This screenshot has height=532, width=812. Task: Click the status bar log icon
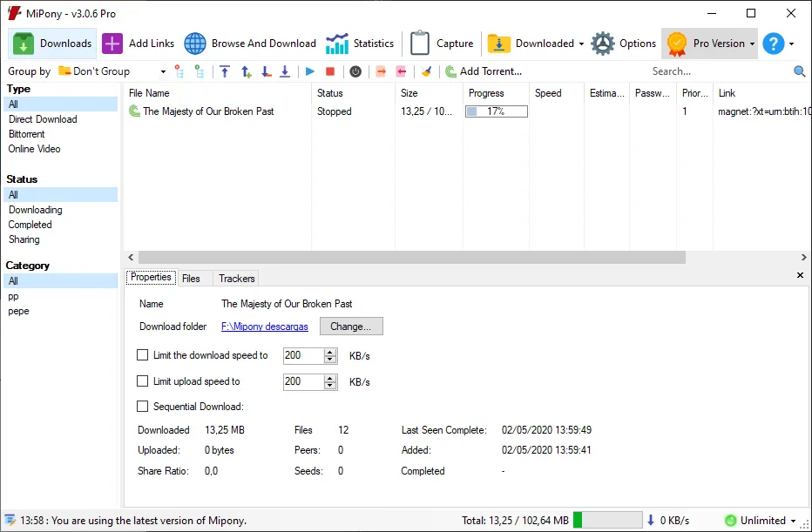[10, 520]
